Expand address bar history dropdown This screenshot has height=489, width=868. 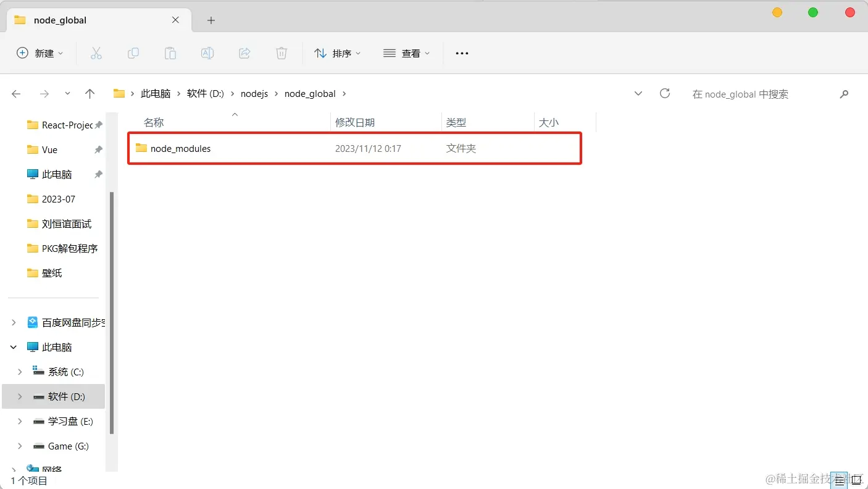pyautogui.click(x=638, y=94)
